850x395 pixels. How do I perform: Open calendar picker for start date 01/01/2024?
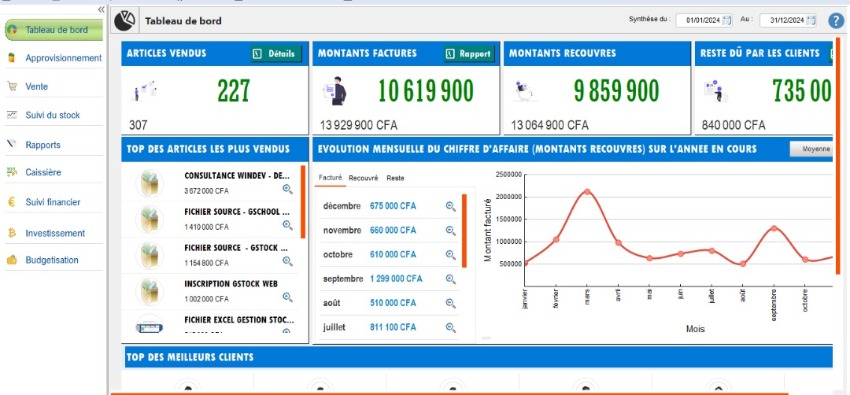pyautogui.click(x=727, y=21)
